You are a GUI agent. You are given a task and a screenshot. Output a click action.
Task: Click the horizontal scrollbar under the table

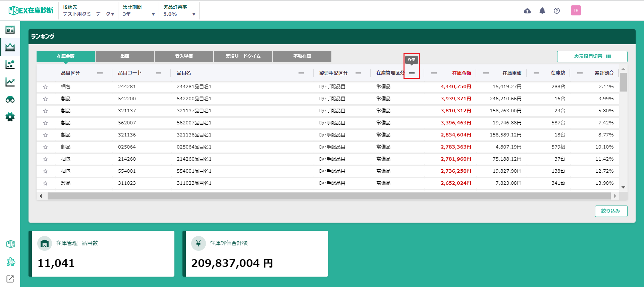coord(329,196)
